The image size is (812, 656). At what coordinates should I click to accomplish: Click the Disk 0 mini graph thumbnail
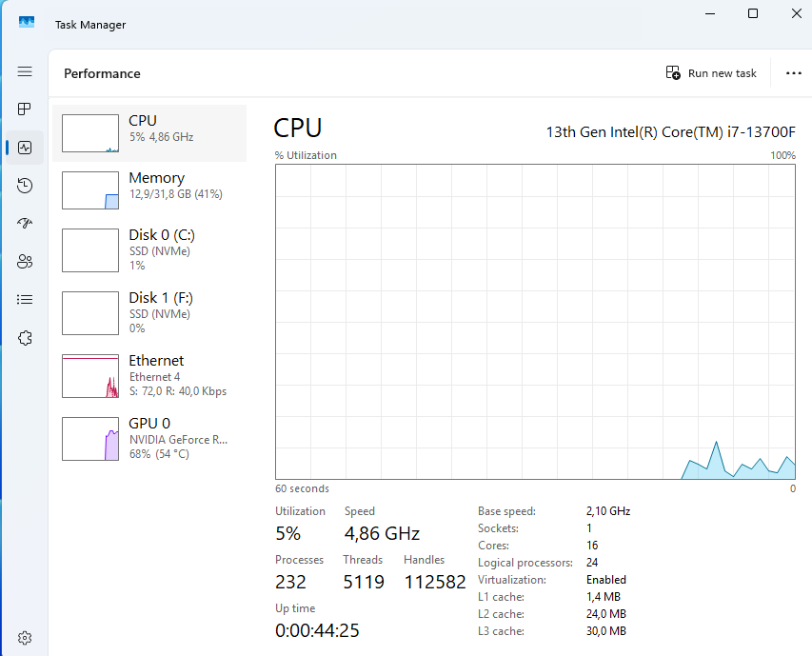coord(90,250)
